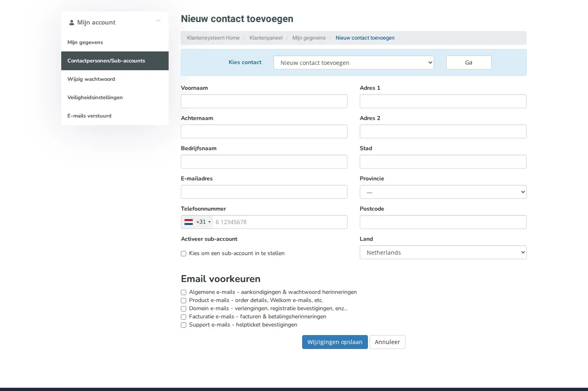Screen dimensions: 588x391
Task: Click the Ga button
Action: pos(469,62)
